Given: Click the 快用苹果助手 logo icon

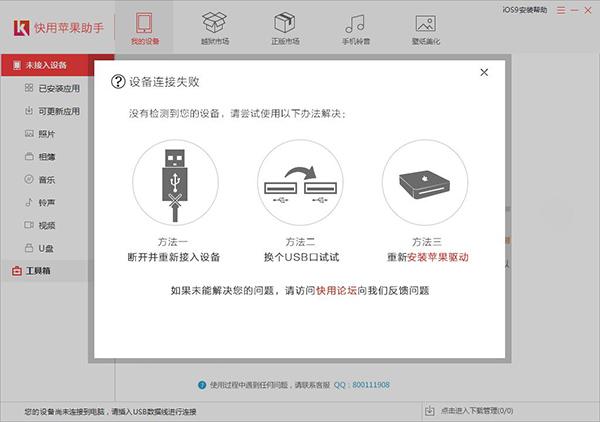Looking at the screenshot, I should [x=21, y=28].
